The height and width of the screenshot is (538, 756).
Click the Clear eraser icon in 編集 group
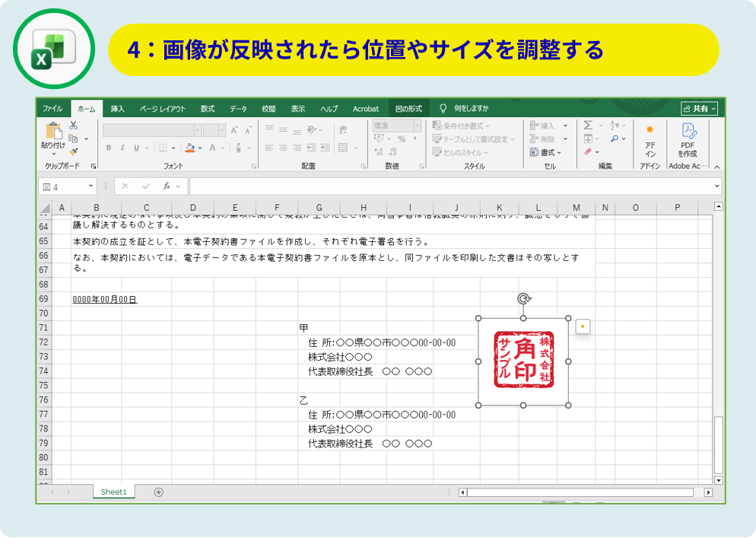pyautogui.click(x=588, y=152)
